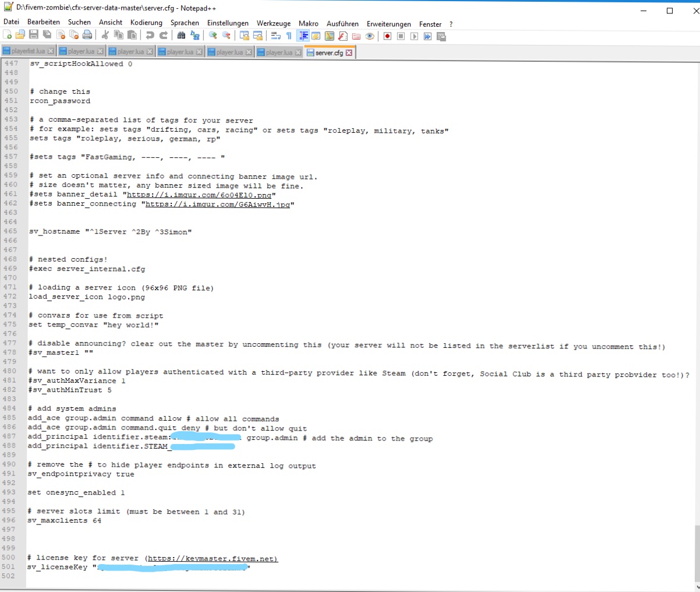Open Folder as Workspace icon
The width and height of the screenshot is (700, 592).
tap(356, 36)
